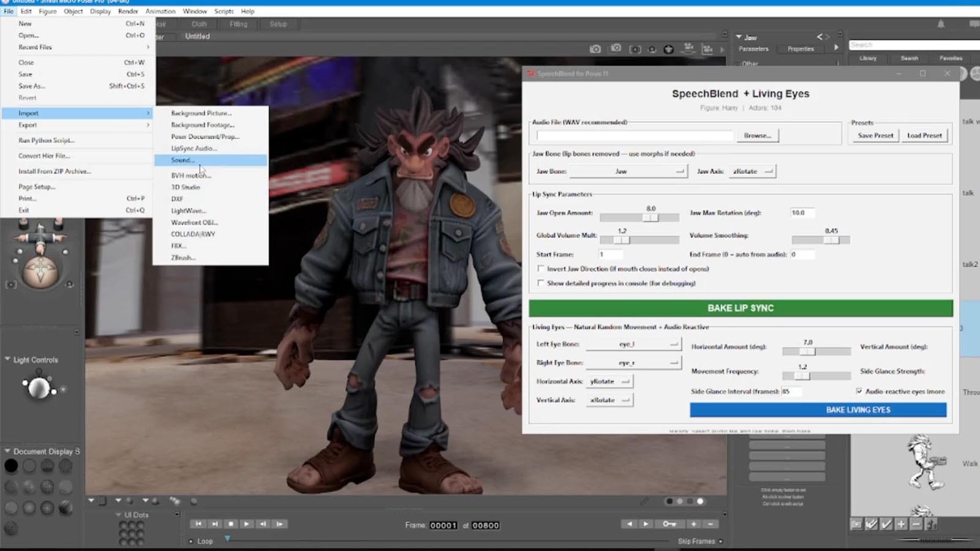Stop animation playback

coord(230,524)
